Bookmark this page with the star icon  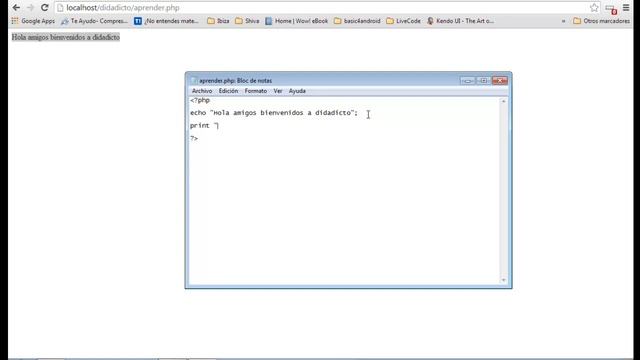[x=594, y=8]
